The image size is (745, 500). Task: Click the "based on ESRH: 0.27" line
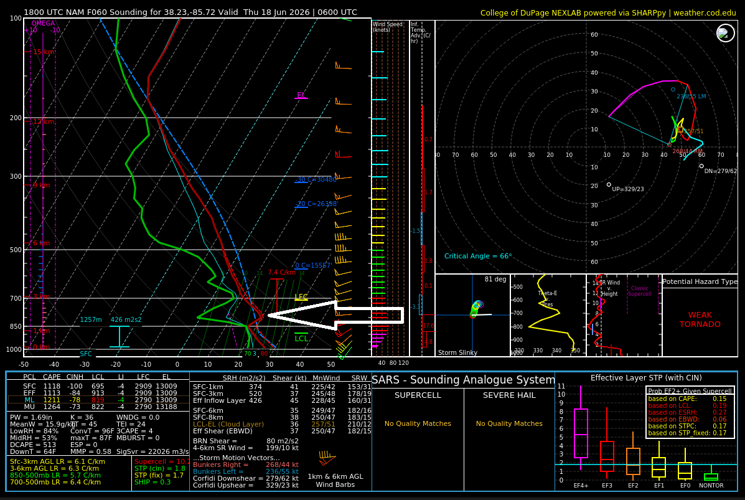tap(687, 413)
